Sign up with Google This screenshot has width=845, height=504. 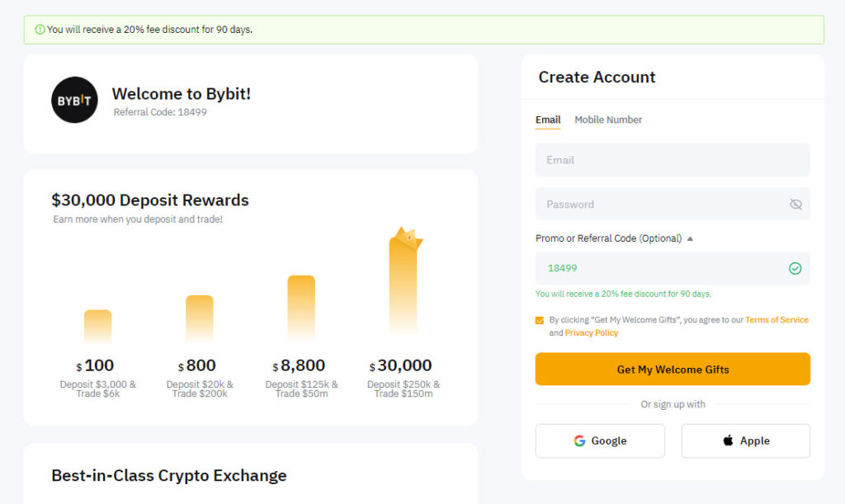(x=600, y=441)
